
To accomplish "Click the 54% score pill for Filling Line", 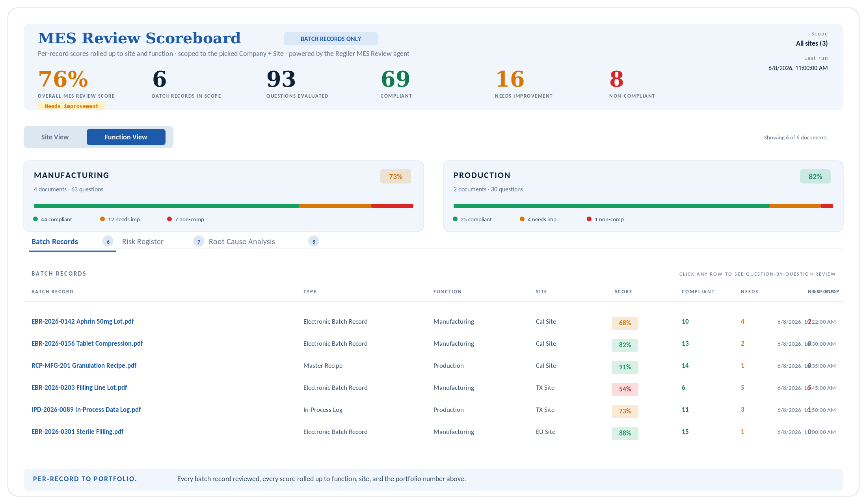I will pyautogui.click(x=625, y=389).
